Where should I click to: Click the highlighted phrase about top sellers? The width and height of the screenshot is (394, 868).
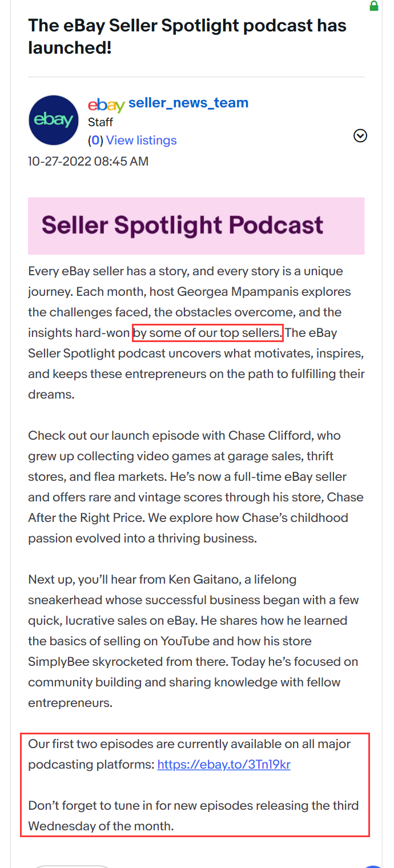208,332
